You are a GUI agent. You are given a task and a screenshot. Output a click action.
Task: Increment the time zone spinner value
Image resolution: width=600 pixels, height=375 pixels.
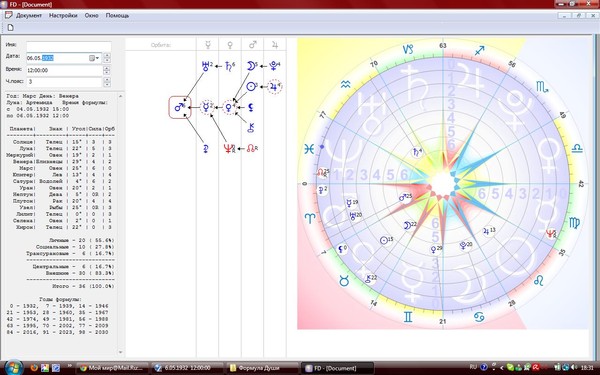click(107, 79)
